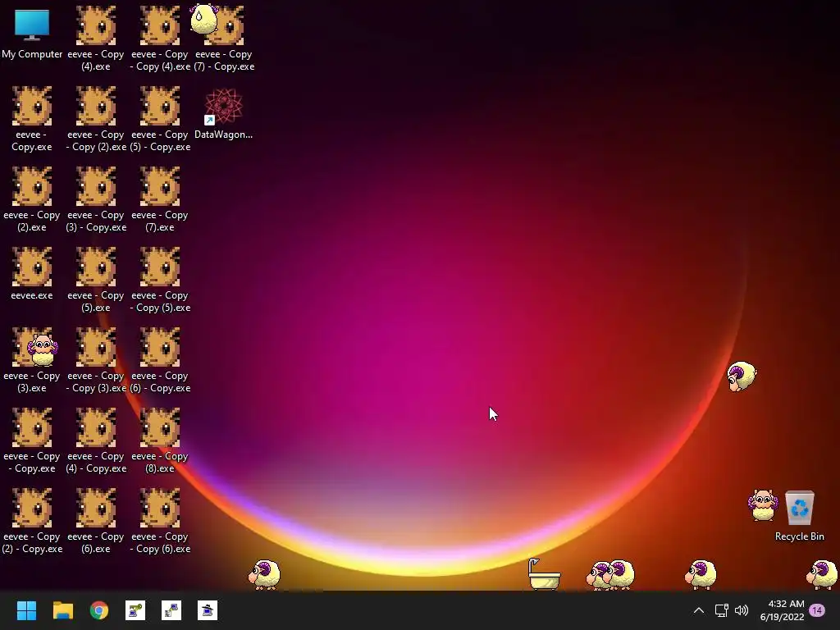The width and height of the screenshot is (840, 630).
Task: Expand the hidden system tray icons chevron
Action: [x=699, y=610]
